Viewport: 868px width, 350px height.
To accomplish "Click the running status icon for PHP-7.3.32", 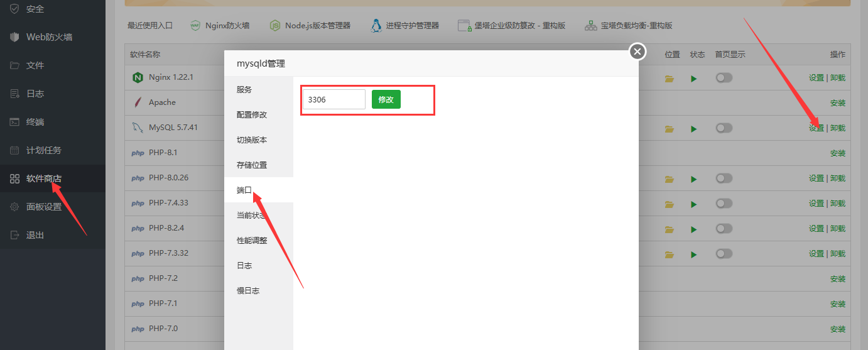I will pyautogui.click(x=694, y=254).
